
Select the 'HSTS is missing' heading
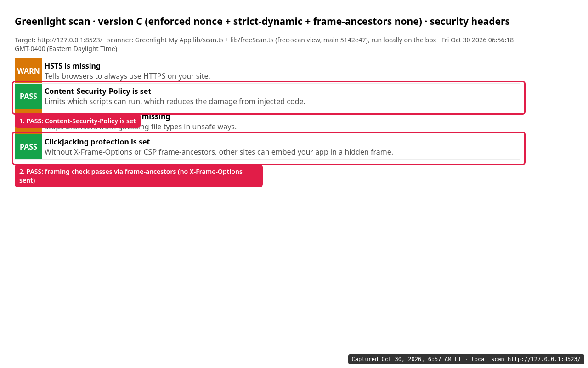tap(73, 66)
